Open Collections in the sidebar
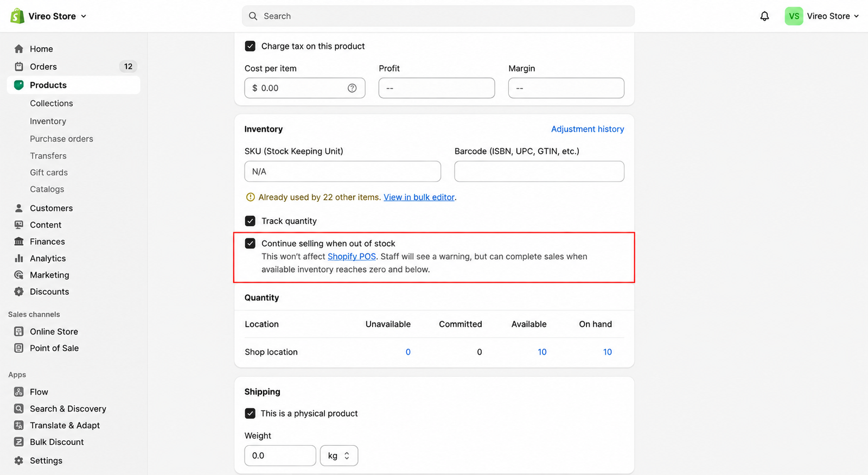The image size is (868, 475). pos(52,103)
